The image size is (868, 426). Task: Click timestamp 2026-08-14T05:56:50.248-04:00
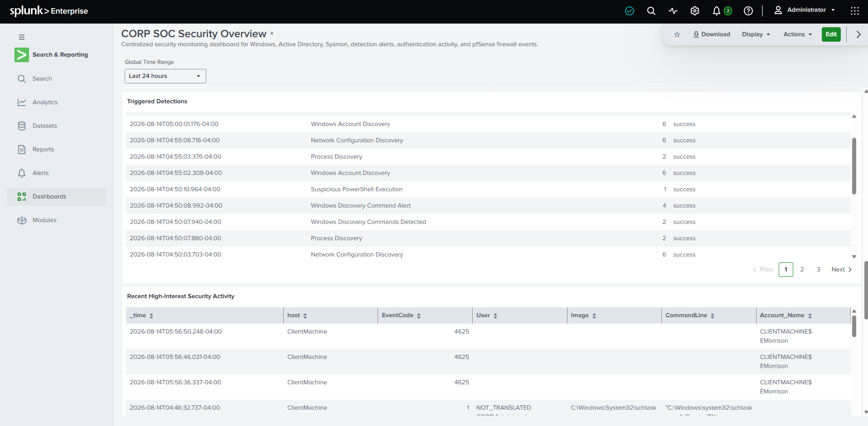coord(176,332)
